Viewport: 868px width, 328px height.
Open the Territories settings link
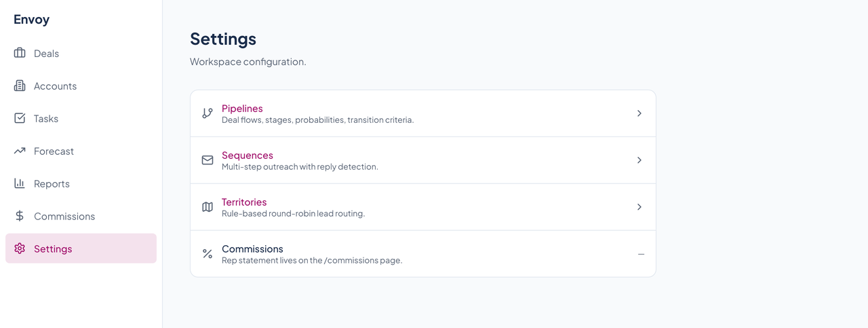coord(244,202)
